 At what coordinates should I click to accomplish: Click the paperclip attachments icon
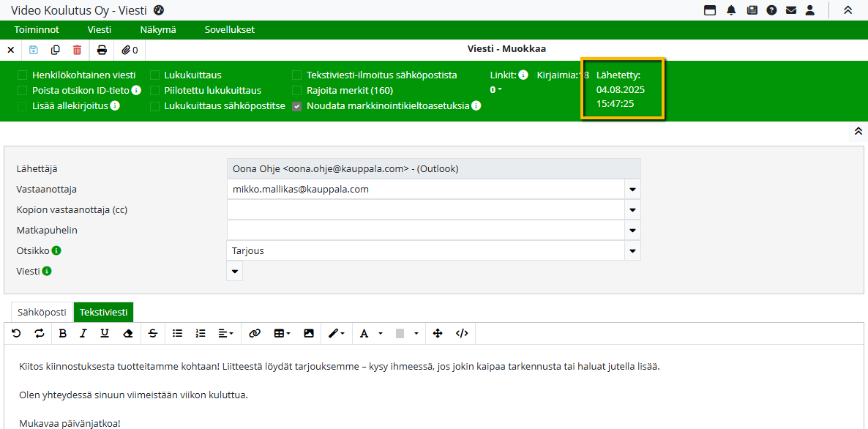point(130,50)
